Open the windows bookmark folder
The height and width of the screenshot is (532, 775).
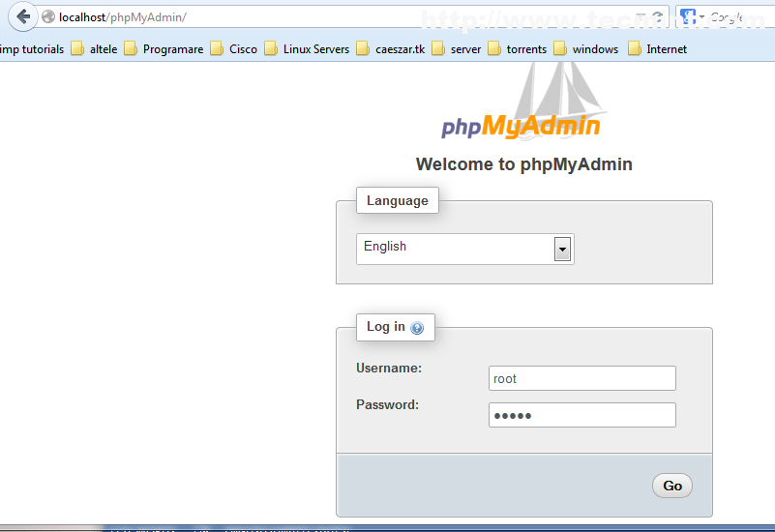click(585, 49)
